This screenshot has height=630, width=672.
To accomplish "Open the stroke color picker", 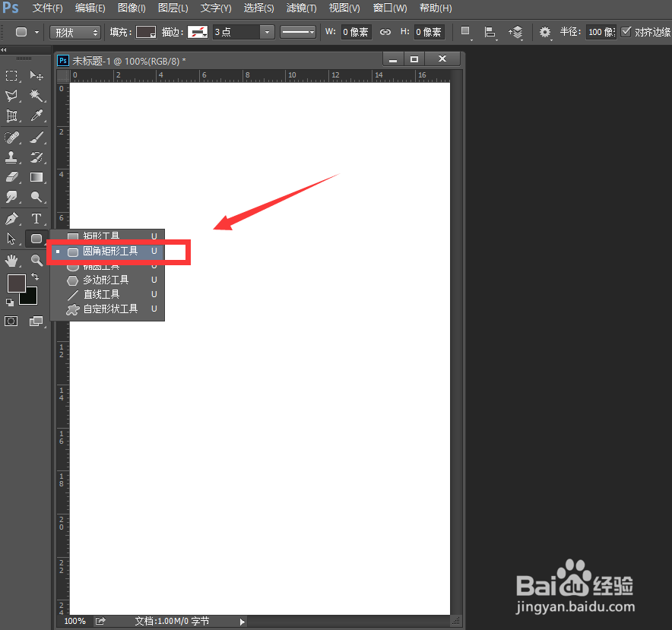I will 198,32.
